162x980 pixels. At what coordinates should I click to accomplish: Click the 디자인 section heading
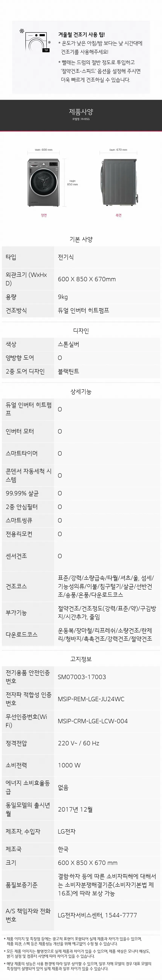[x=81, y=331]
